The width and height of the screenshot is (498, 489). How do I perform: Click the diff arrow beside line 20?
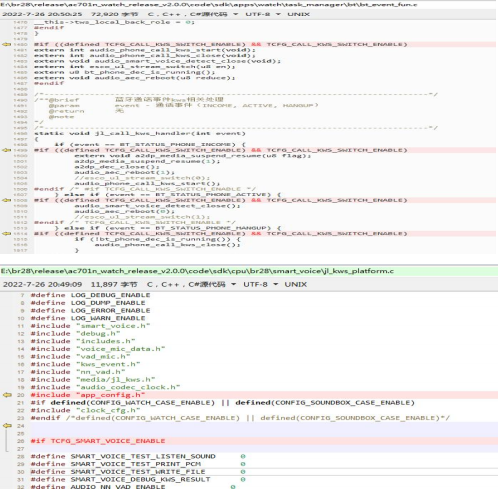pos(7,395)
